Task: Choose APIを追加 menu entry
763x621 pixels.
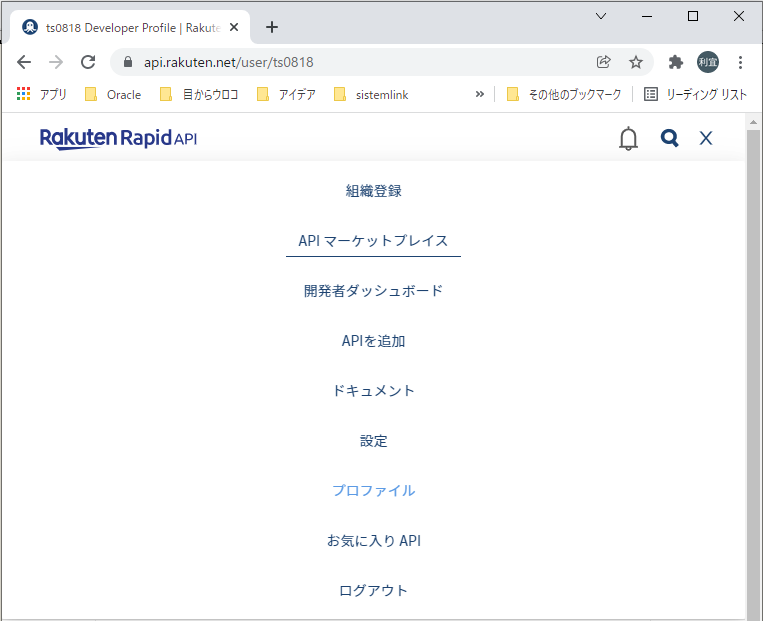Action: point(373,341)
